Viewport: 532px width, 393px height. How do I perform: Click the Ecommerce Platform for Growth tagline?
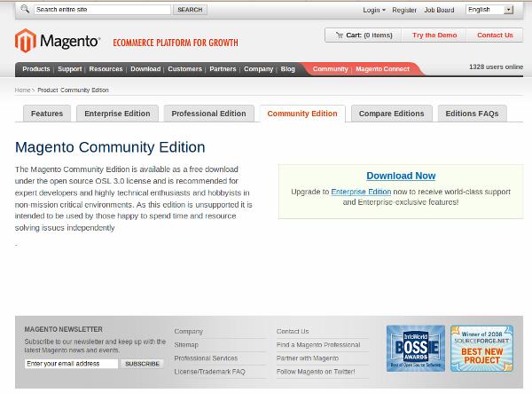[176, 43]
